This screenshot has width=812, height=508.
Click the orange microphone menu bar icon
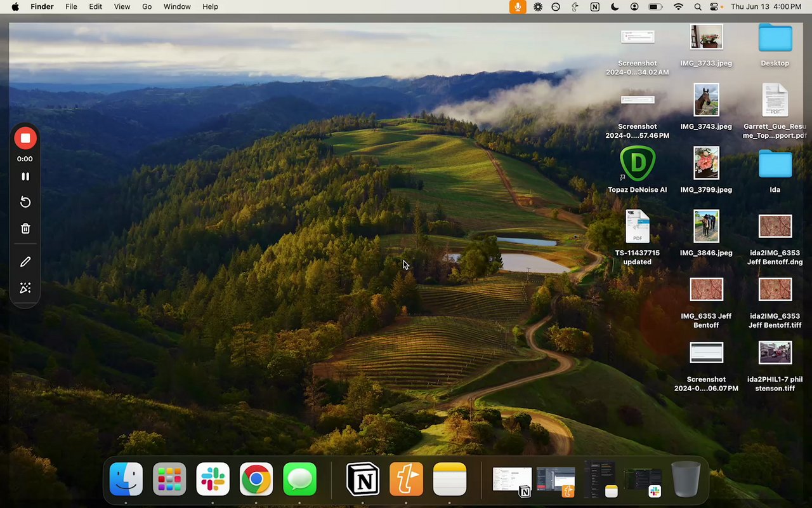[x=518, y=6]
